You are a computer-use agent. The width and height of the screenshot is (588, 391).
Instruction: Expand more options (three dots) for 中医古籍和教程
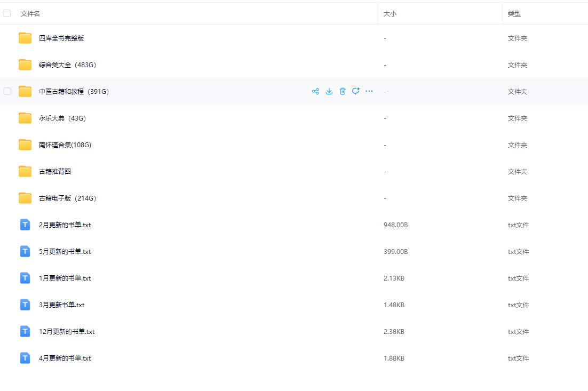click(369, 91)
